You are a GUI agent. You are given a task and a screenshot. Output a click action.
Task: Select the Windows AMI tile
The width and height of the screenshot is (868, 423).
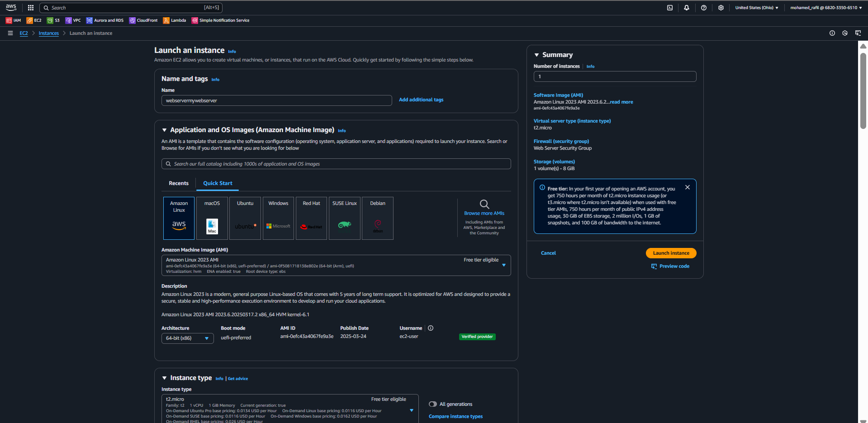278,218
